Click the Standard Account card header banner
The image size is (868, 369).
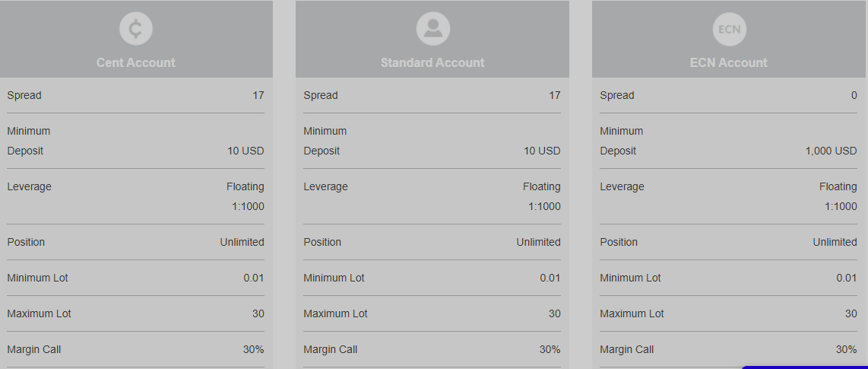click(x=432, y=39)
